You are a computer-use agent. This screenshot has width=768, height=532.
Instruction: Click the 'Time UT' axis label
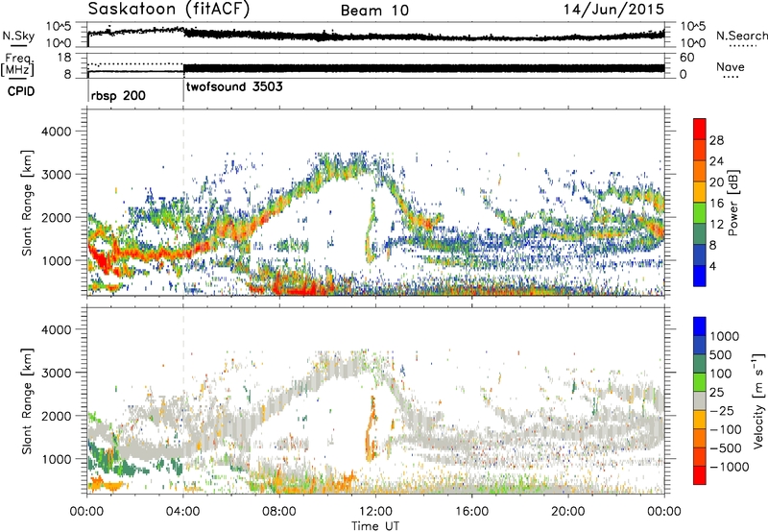click(x=375, y=525)
